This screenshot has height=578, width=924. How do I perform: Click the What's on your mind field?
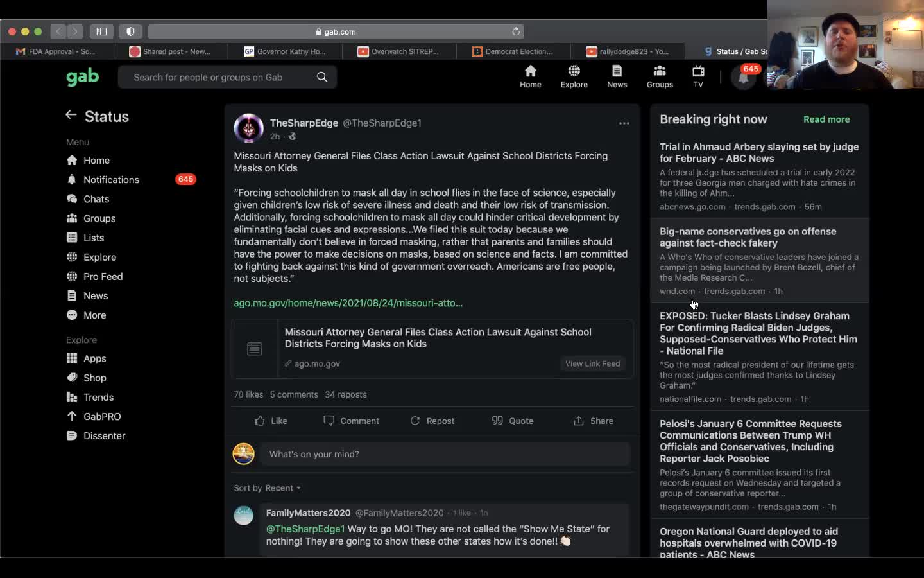pos(445,454)
